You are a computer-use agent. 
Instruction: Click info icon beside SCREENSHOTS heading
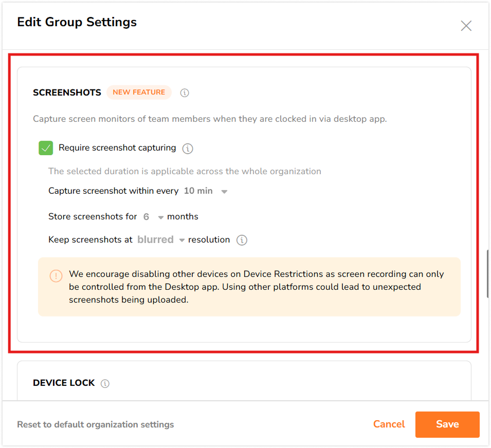click(x=185, y=93)
